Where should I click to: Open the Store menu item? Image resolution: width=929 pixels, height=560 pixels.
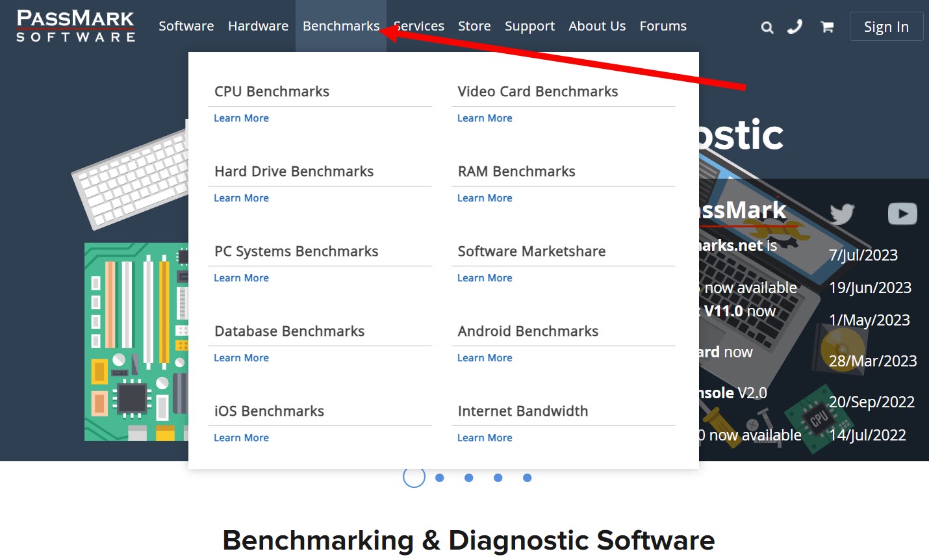point(474,26)
